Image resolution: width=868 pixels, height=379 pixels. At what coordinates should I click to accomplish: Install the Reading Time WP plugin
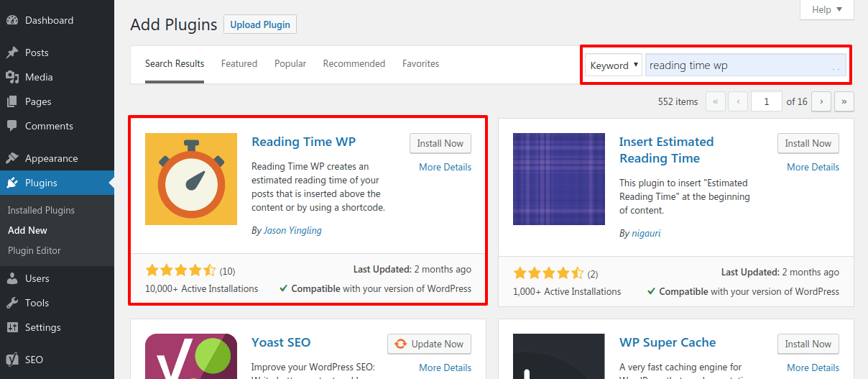[440, 143]
